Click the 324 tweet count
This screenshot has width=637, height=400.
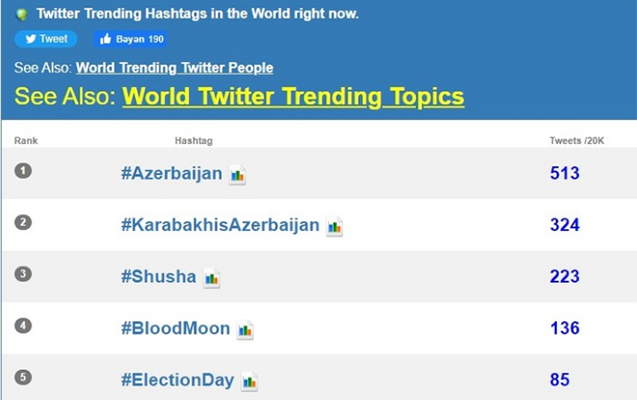click(x=565, y=225)
